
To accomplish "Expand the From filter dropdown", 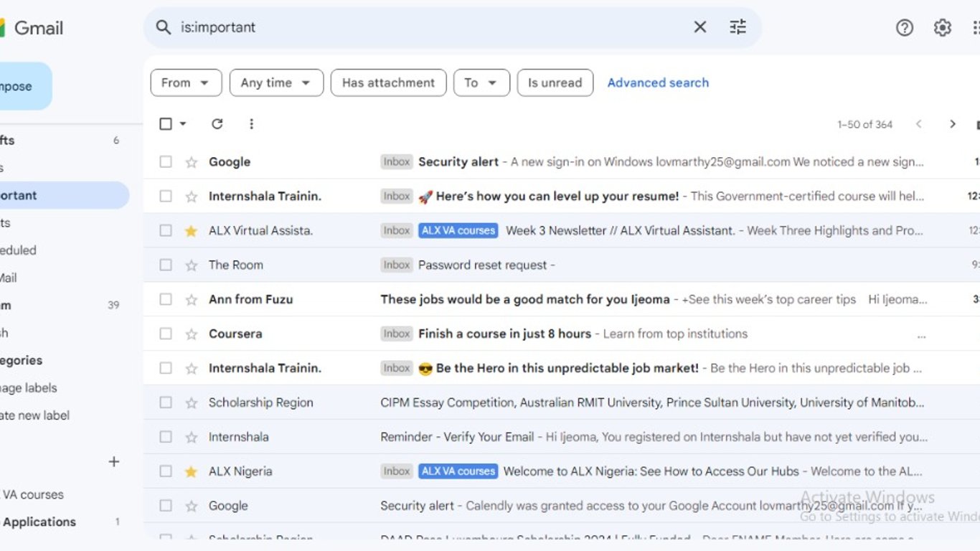I will [x=186, y=83].
